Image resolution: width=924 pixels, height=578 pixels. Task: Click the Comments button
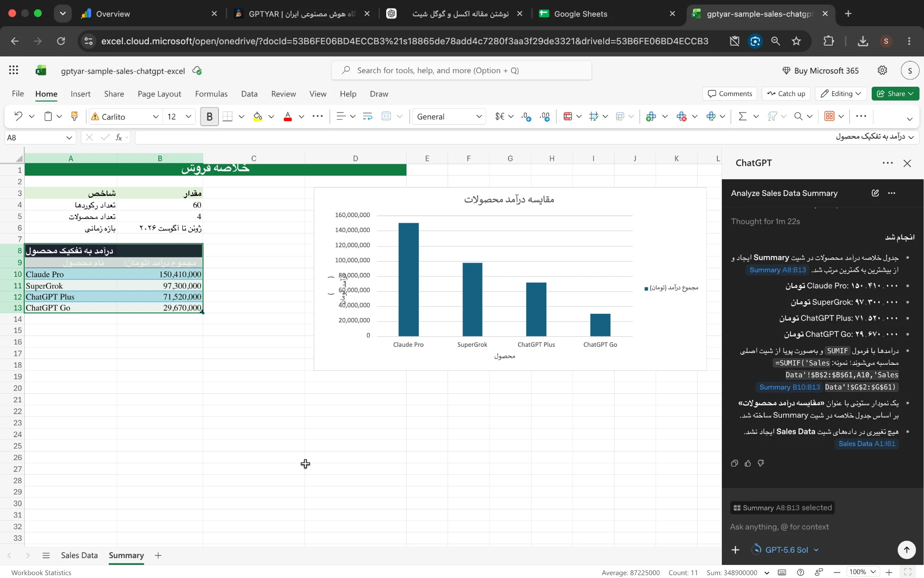[730, 93]
